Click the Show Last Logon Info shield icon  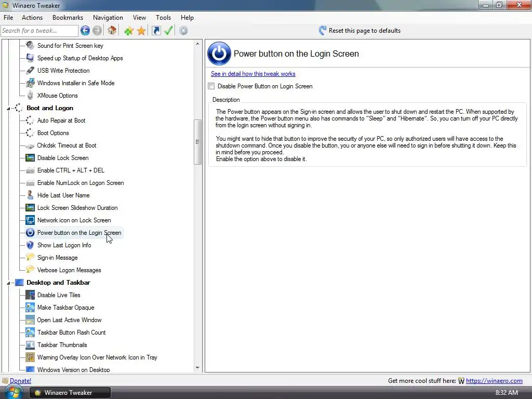click(x=30, y=245)
